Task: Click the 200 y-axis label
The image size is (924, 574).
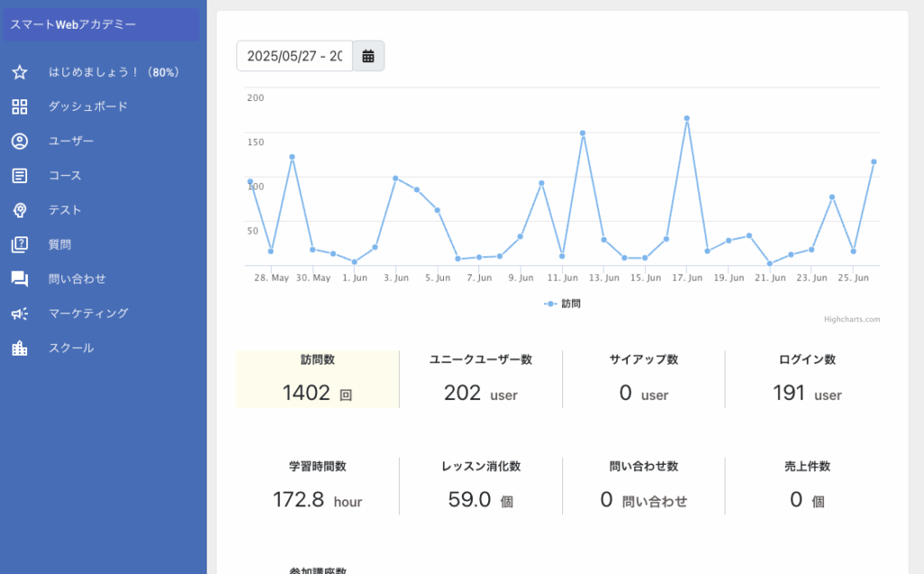Action: 255,97
